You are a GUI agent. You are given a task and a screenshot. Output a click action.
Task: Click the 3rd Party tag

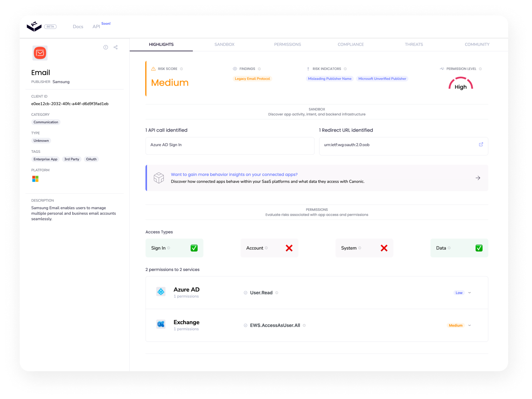71,159
